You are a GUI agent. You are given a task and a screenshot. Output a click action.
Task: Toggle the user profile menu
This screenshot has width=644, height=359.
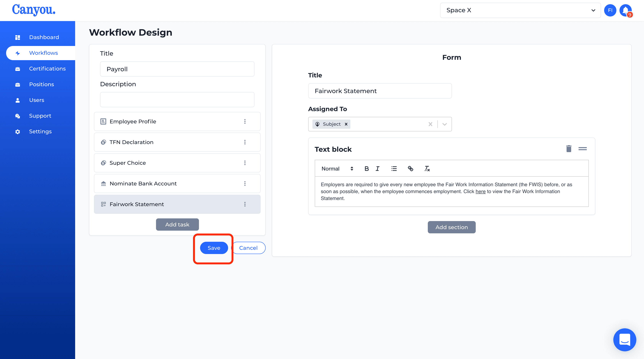[609, 10]
